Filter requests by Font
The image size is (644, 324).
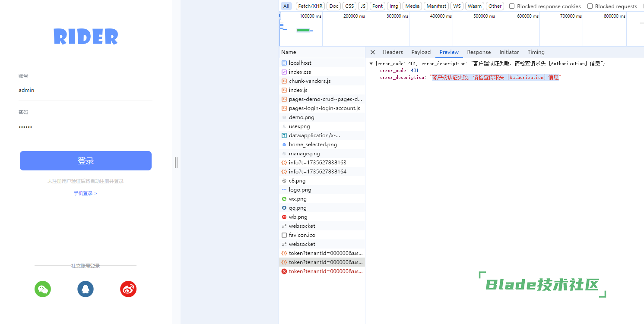pyautogui.click(x=378, y=6)
